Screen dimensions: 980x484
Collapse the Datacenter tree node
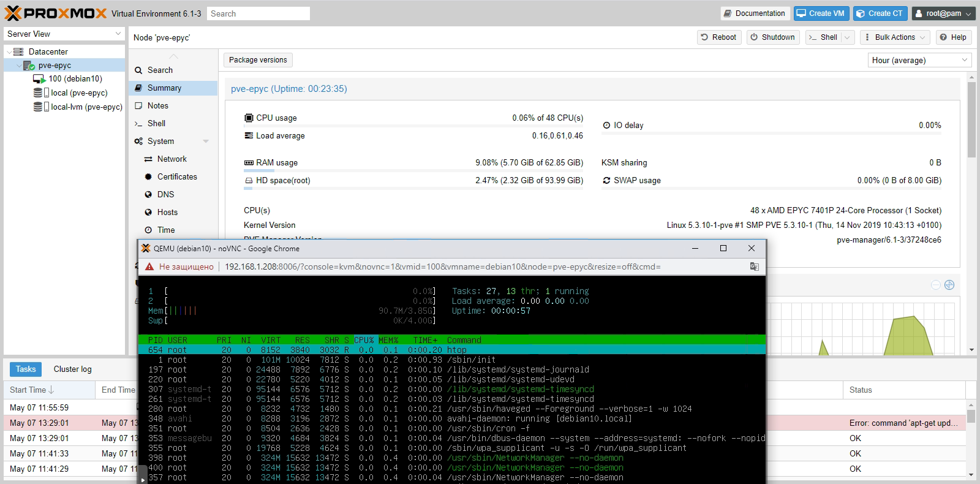[9, 52]
